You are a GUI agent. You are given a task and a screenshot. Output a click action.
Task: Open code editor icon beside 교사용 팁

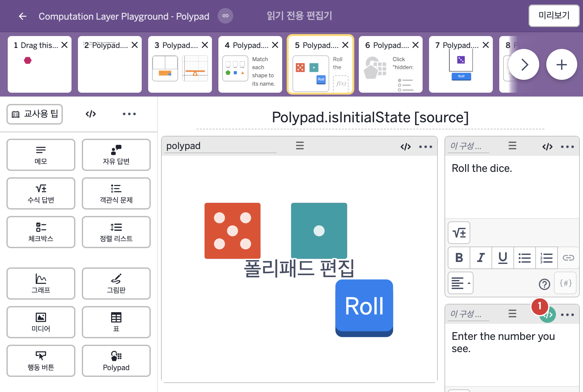(x=91, y=114)
